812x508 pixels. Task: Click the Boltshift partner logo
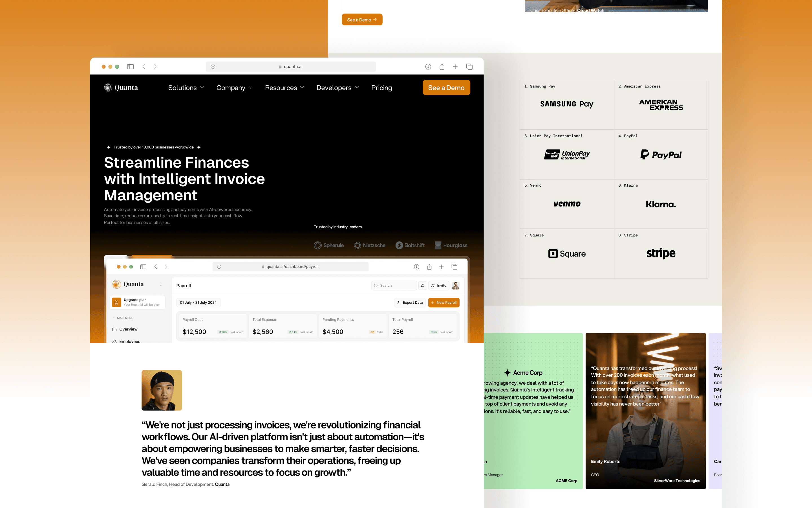[410, 245]
